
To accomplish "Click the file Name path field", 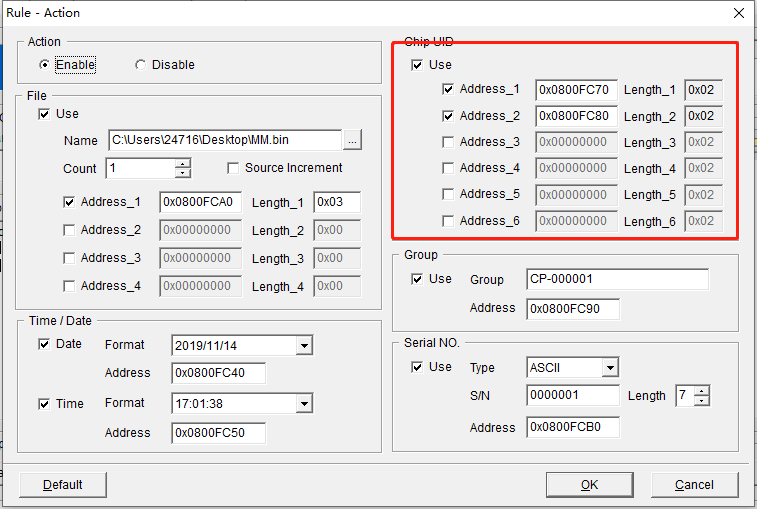I will [225, 140].
